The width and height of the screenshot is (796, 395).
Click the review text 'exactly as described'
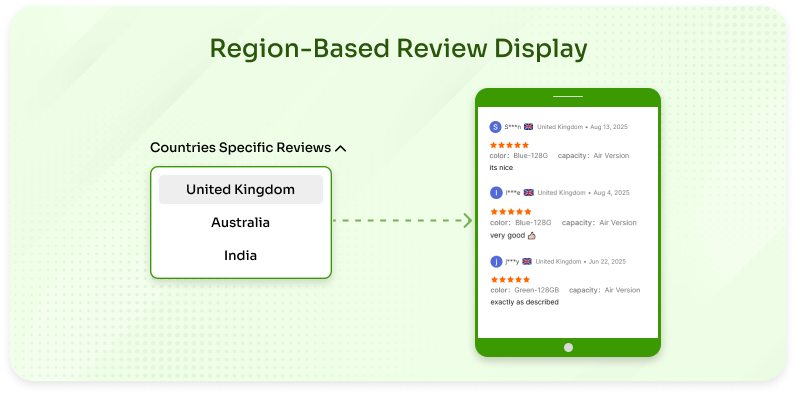(524, 303)
